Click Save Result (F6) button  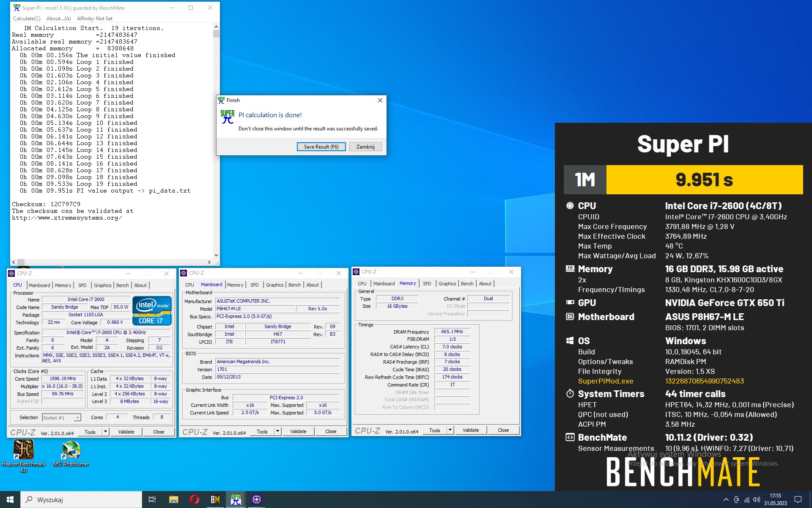point(321,147)
